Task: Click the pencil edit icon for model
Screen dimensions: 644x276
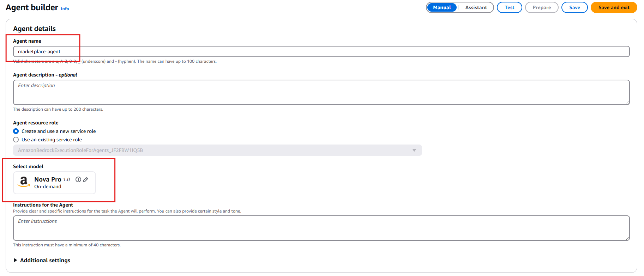Action: point(85,179)
